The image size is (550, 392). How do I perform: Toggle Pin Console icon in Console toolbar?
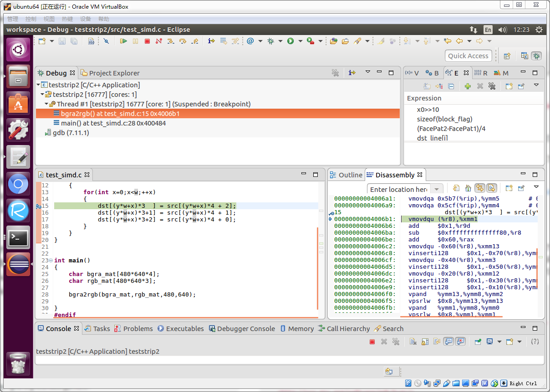tap(478, 342)
